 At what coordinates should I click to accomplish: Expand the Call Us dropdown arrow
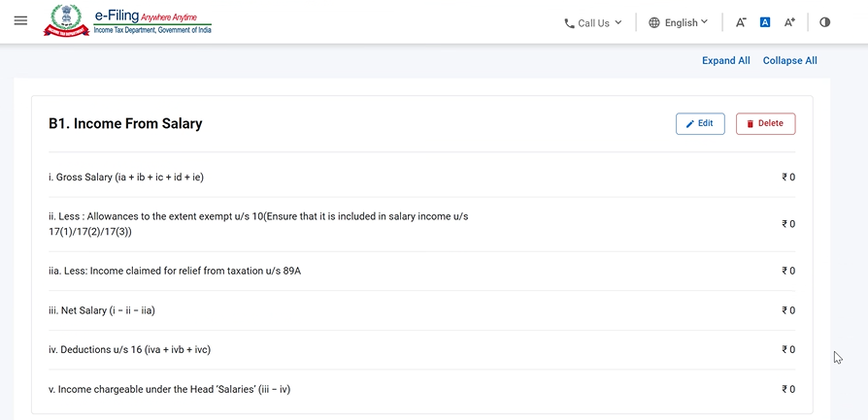[x=618, y=22]
